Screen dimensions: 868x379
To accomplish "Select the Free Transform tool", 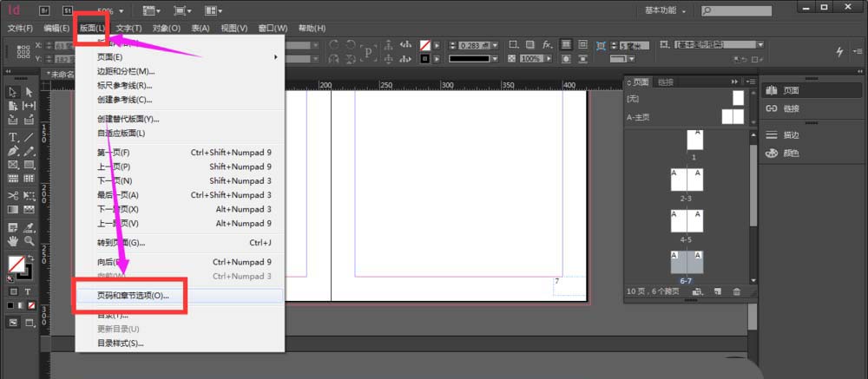I will [x=29, y=195].
